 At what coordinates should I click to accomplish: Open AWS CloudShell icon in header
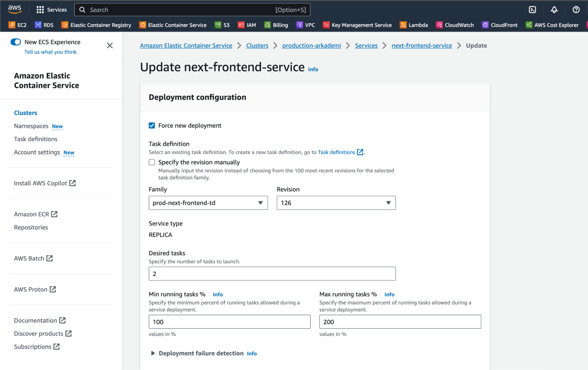532,10
